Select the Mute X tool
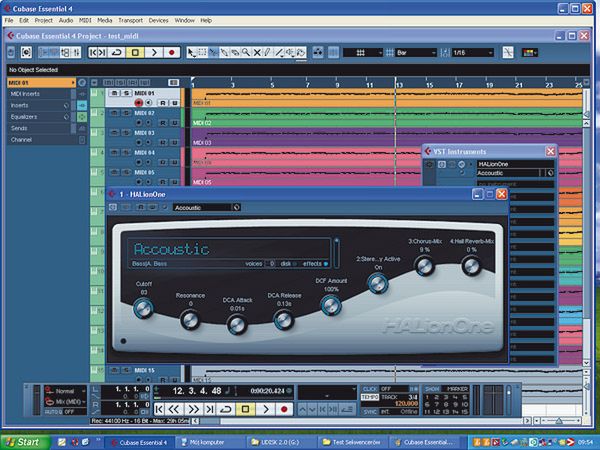Image resolution: width=600 pixels, height=450 pixels. (257, 52)
